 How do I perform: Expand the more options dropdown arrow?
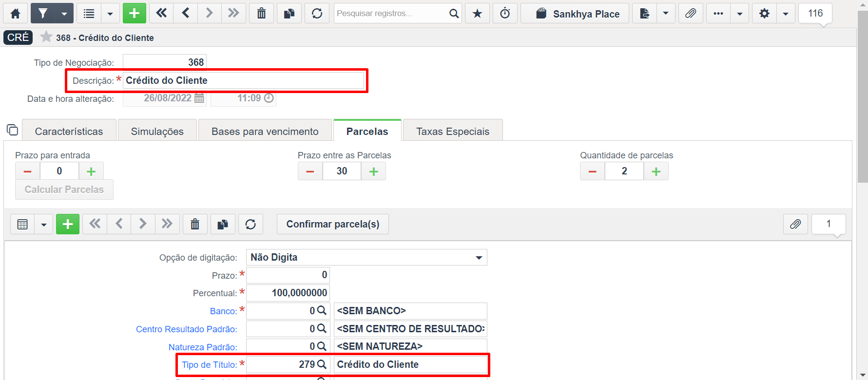coord(740,13)
